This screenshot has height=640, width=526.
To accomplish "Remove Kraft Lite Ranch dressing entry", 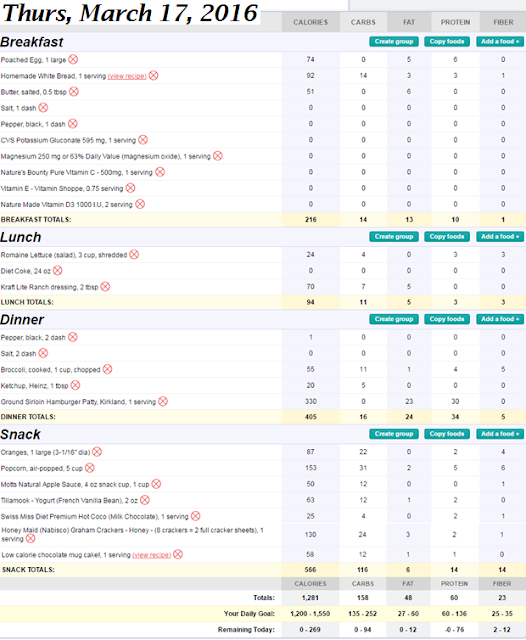I will pyautogui.click(x=105, y=287).
